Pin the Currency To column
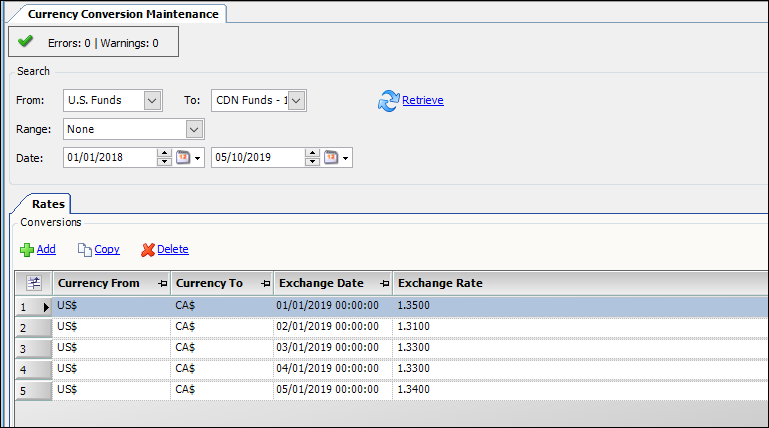This screenshot has width=769, height=428. point(265,284)
